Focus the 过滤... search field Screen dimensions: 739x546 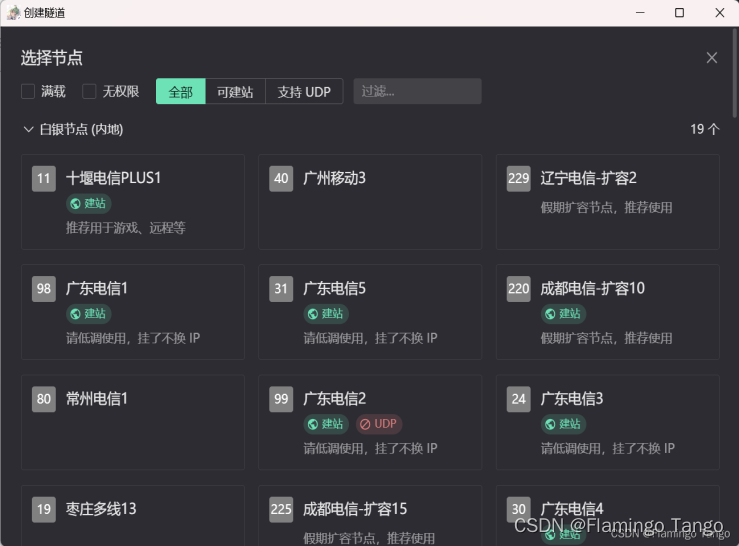(x=417, y=91)
